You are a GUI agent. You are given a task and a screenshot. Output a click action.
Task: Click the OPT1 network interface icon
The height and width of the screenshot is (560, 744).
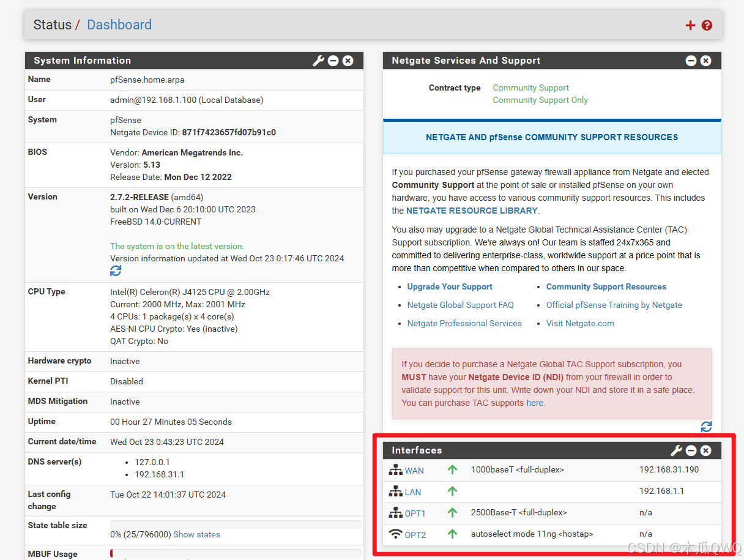coord(396,513)
